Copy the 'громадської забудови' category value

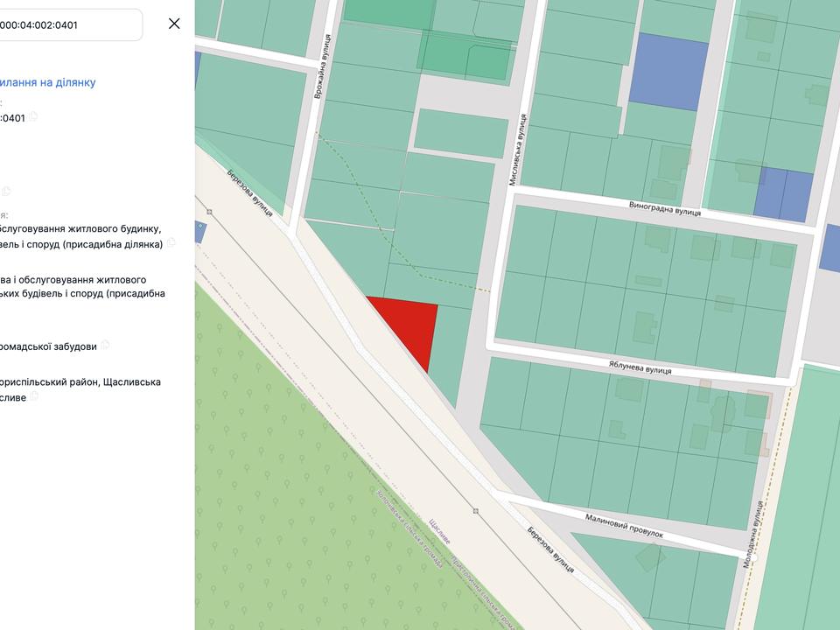point(105,346)
